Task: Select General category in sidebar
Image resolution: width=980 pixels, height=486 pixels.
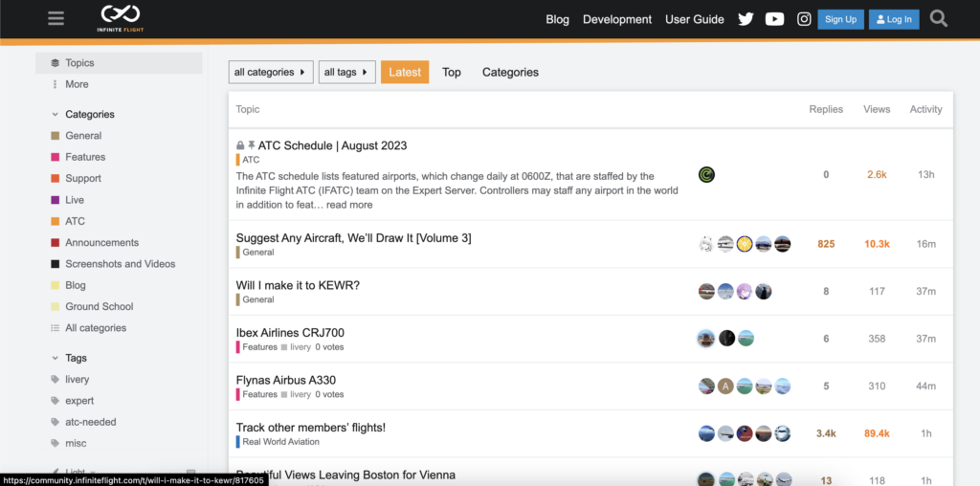Action: [83, 136]
